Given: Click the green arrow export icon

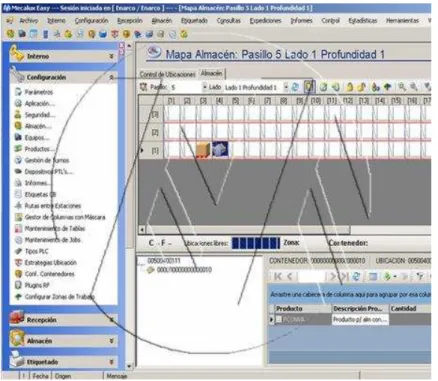Looking at the screenshot, I should coord(387,276).
